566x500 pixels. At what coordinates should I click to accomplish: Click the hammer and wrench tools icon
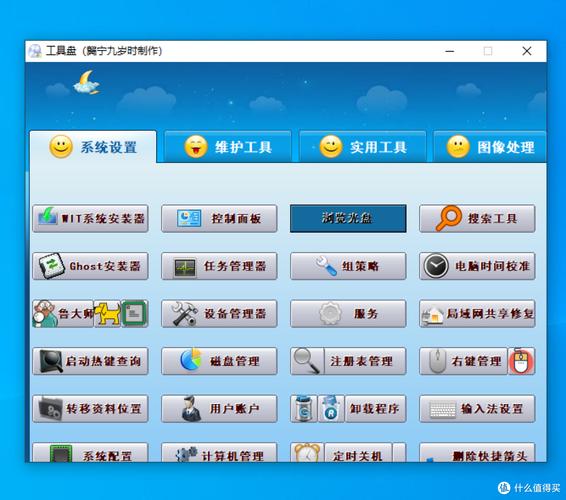coord(185,314)
